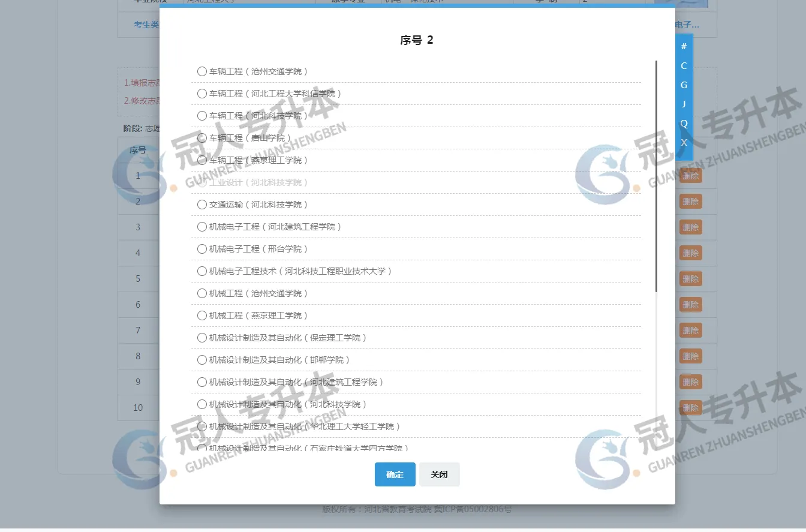806x532 pixels.
Task: Click 删除 button in background row 5
Action: pyautogui.click(x=691, y=279)
